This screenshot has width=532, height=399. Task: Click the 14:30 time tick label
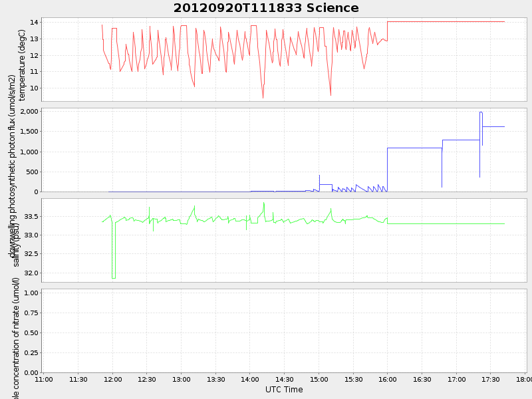[x=285, y=379]
